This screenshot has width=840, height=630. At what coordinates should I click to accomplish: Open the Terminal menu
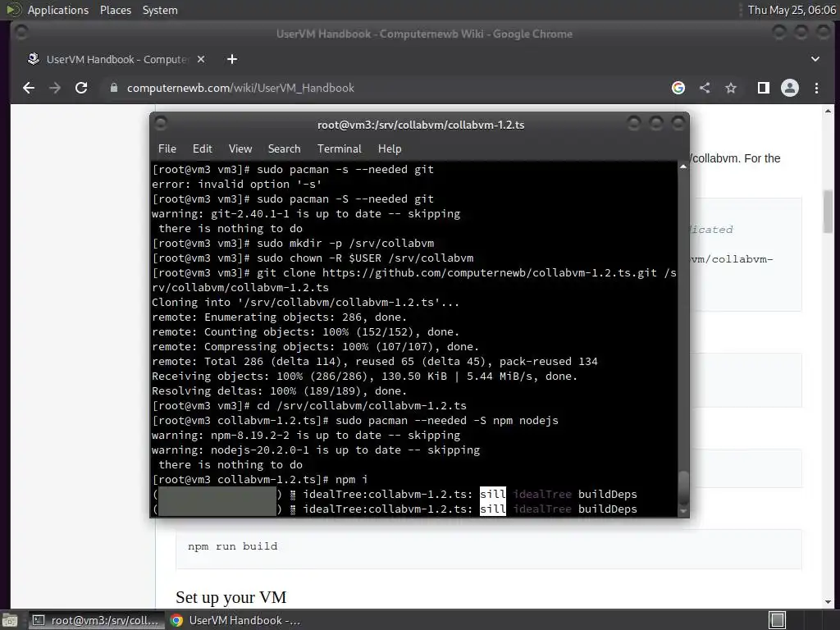[x=339, y=148]
